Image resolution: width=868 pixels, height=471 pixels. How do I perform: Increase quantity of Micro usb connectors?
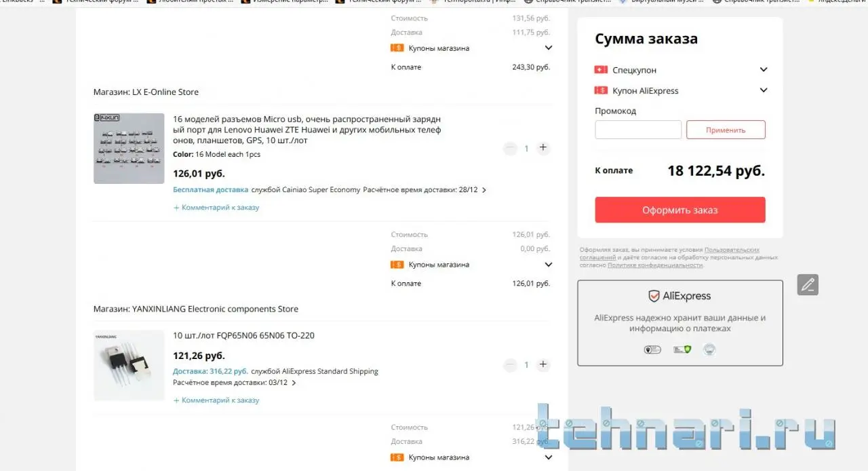click(x=543, y=148)
